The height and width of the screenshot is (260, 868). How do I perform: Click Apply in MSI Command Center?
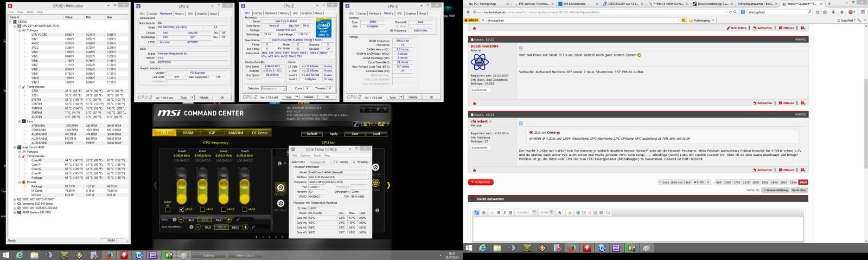(334, 134)
